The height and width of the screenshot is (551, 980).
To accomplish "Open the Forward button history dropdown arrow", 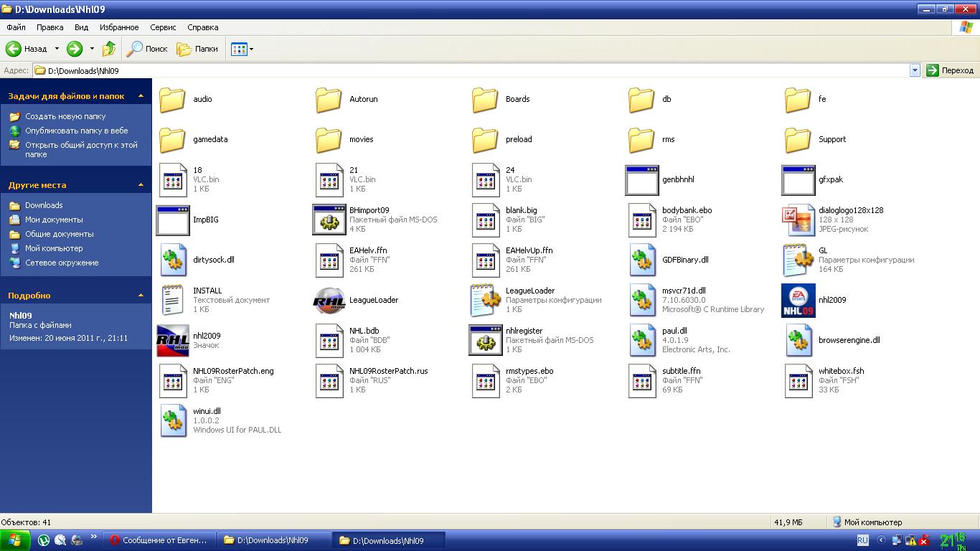I will 92,49.
